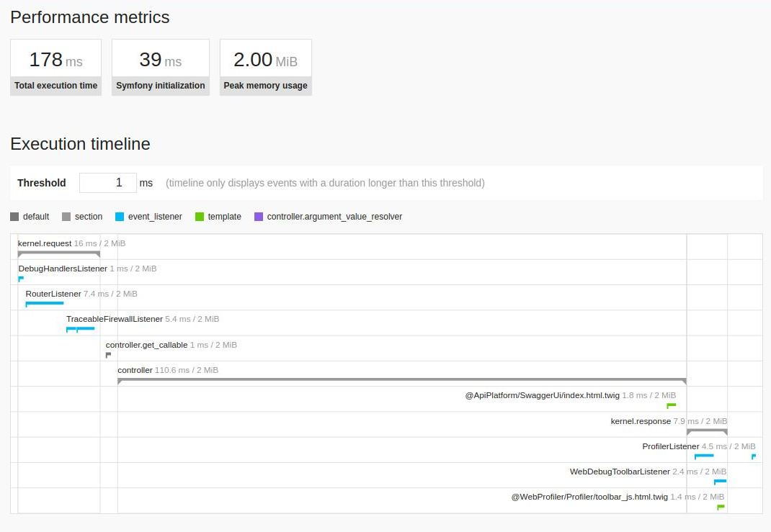
Task: Click the Execution timeline heading
Action: (80, 144)
